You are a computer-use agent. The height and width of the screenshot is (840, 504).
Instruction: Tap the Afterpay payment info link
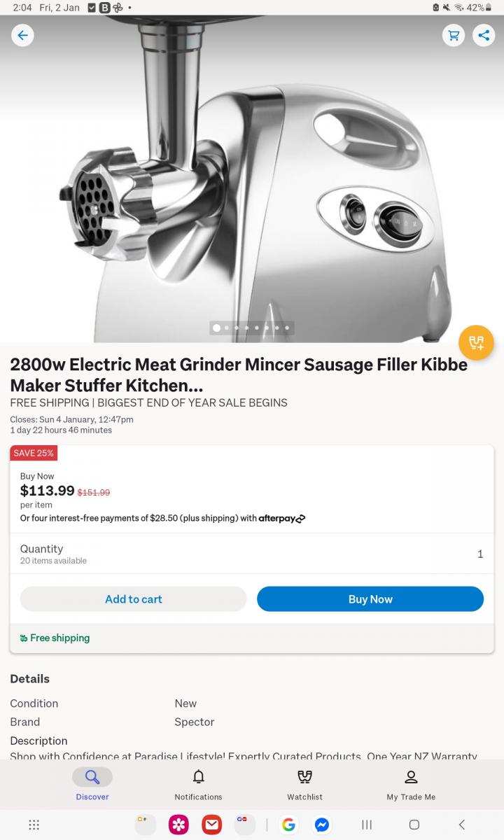(x=281, y=519)
